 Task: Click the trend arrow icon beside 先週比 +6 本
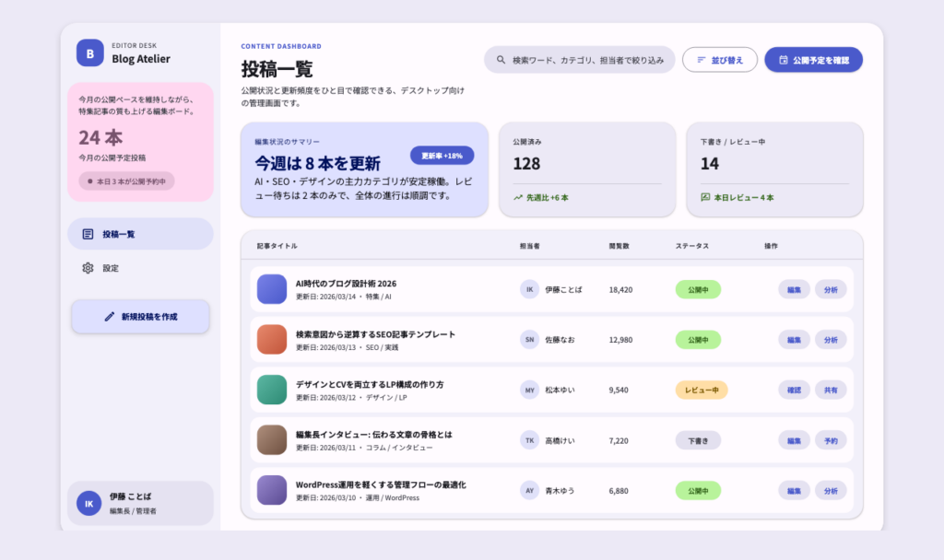point(519,197)
